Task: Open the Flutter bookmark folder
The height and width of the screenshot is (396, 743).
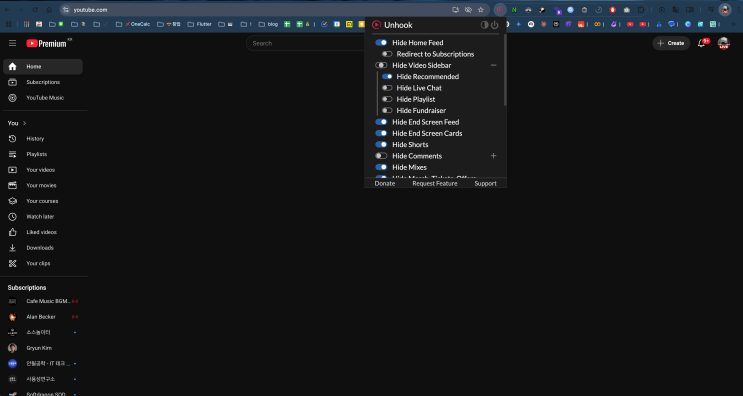Action: tap(199, 24)
